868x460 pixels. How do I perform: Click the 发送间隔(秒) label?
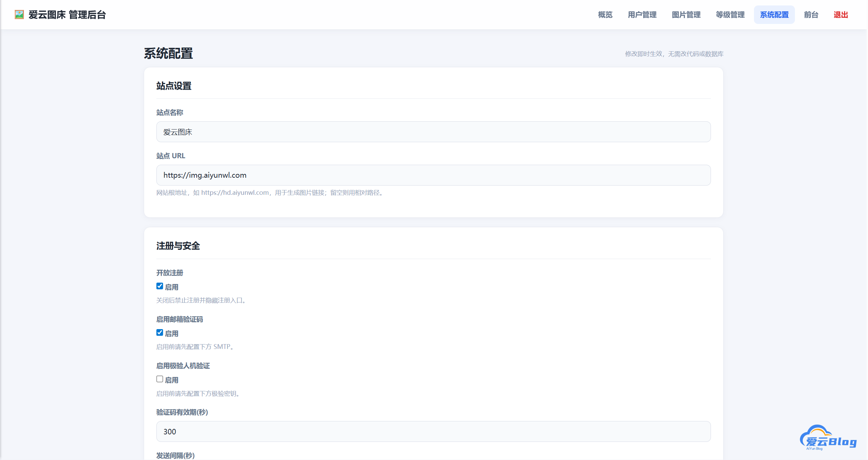tap(176, 455)
